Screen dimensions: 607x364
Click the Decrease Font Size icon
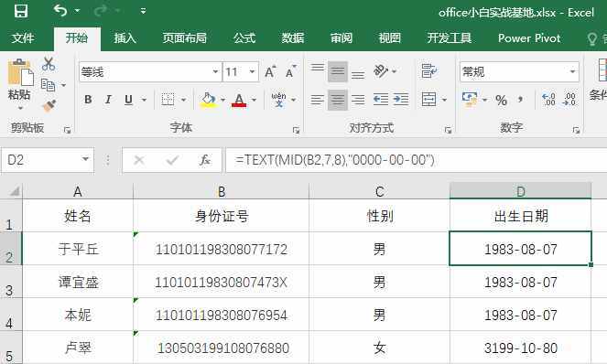coord(291,71)
